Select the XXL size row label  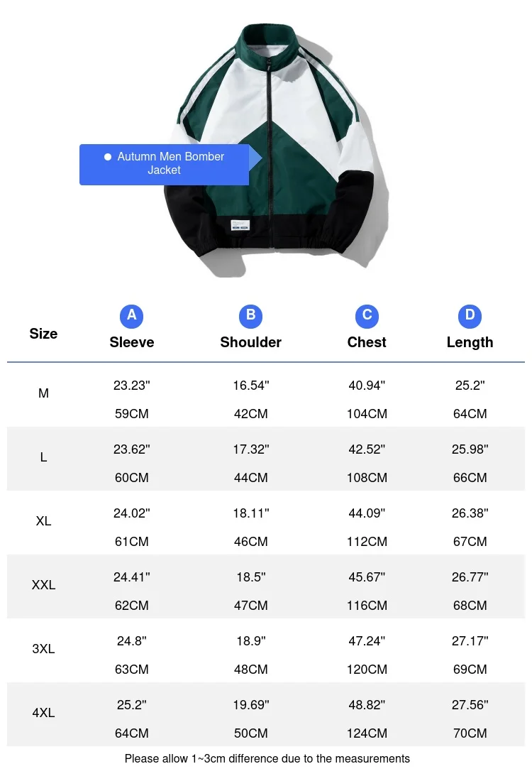[x=43, y=585]
